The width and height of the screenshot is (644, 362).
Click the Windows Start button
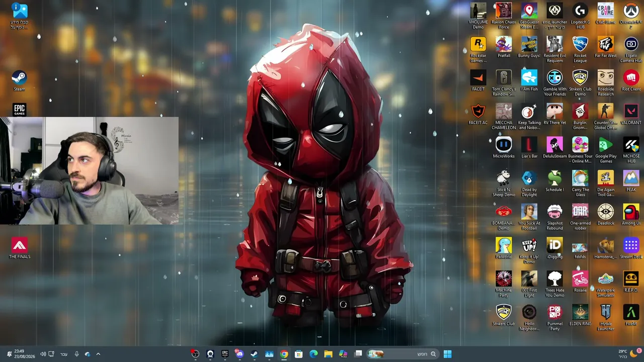point(447,354)
